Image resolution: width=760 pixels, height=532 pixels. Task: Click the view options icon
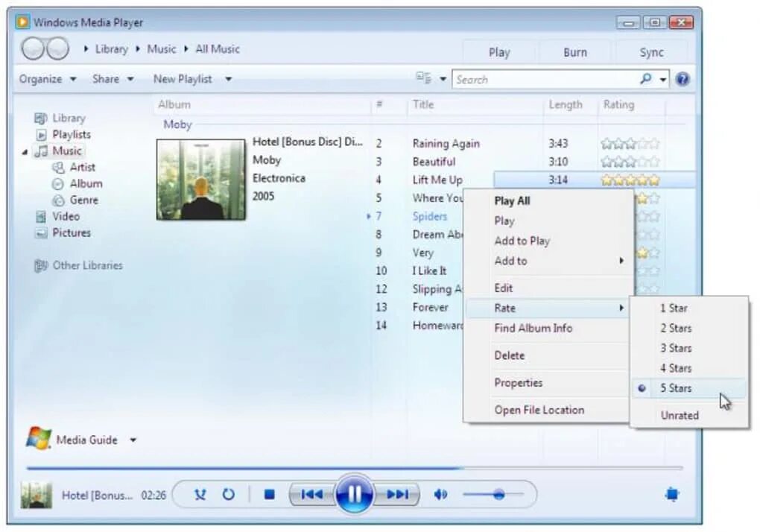424,78
